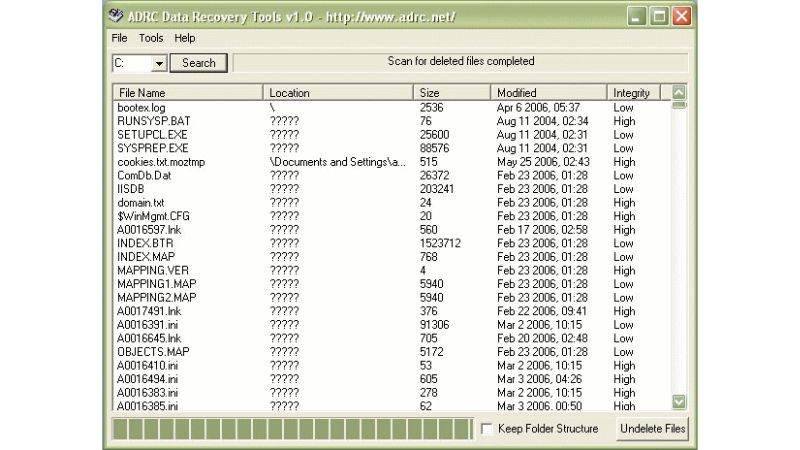The height and width of the screenshot is (450, 800).
Task: Minimize the ADRC Data Recovery Tools window
Action: [636, 16]
